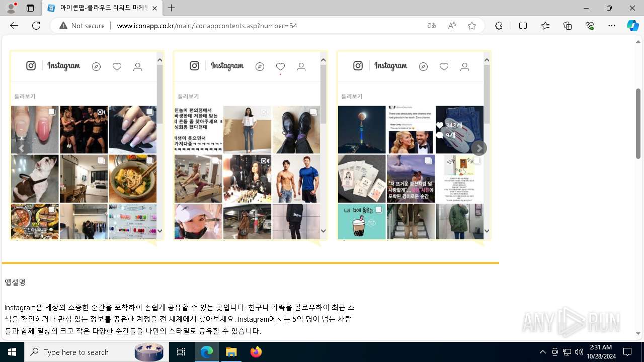The image size is (644, 362).
Task: Click the address bar URL
Action: click(207, 26)
